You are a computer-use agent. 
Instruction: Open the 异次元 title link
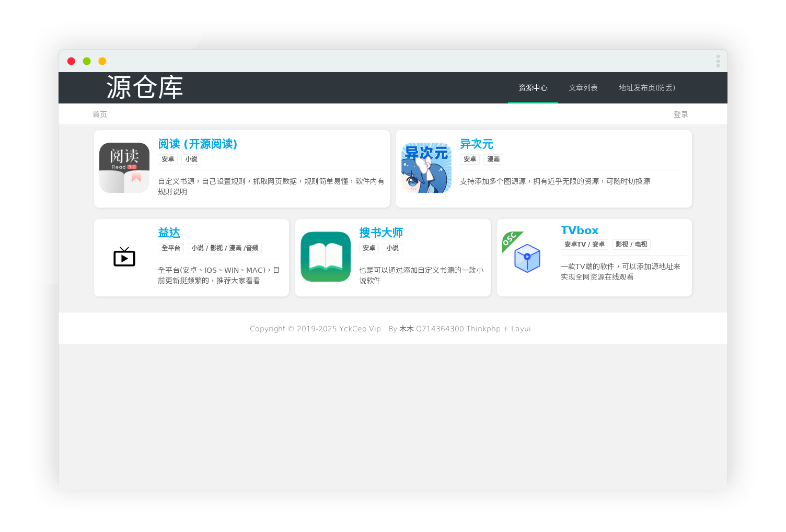(476, 144)
